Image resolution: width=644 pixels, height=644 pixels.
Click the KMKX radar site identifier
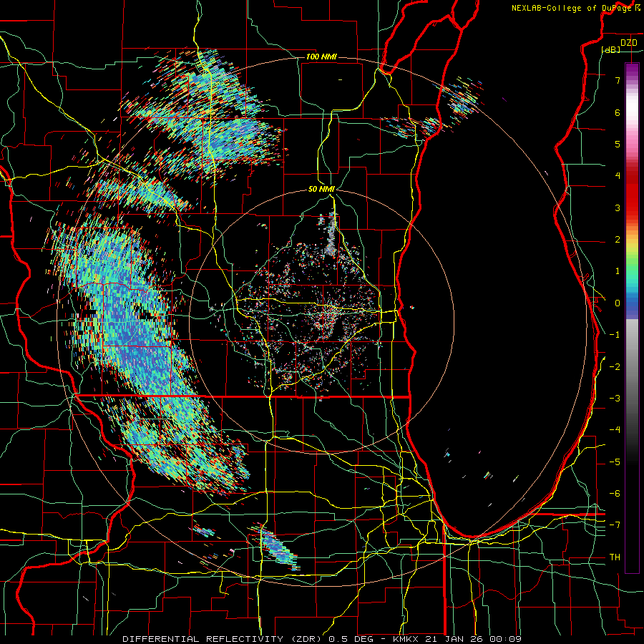[x=407, y=639]
